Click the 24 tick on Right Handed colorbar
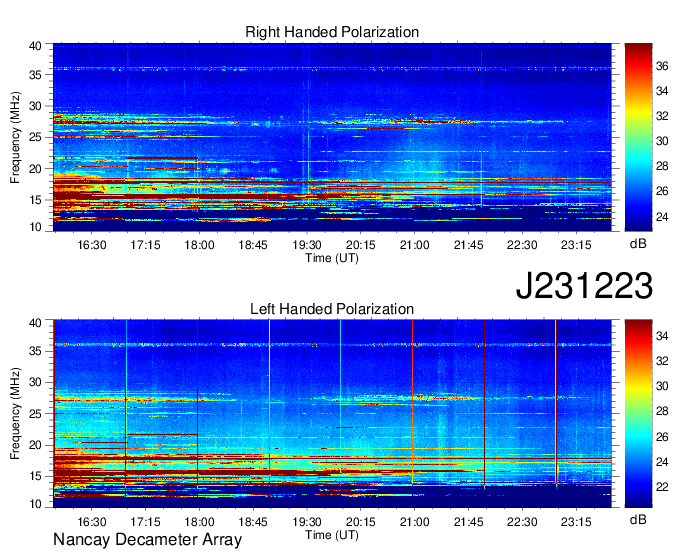680x552 pixels. 662,216
